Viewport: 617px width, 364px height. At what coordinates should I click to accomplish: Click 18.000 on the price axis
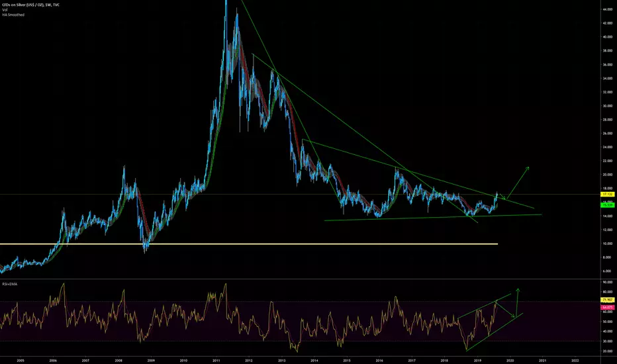607,189
